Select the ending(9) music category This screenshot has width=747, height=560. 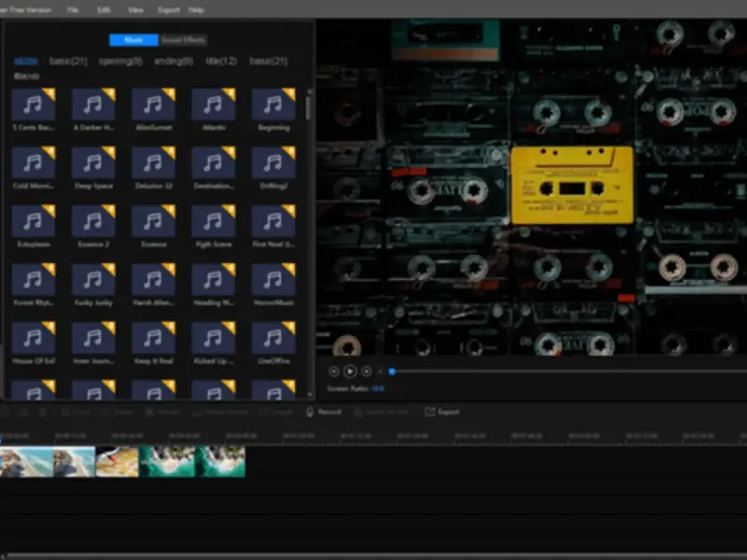click(x=172, y=62)
